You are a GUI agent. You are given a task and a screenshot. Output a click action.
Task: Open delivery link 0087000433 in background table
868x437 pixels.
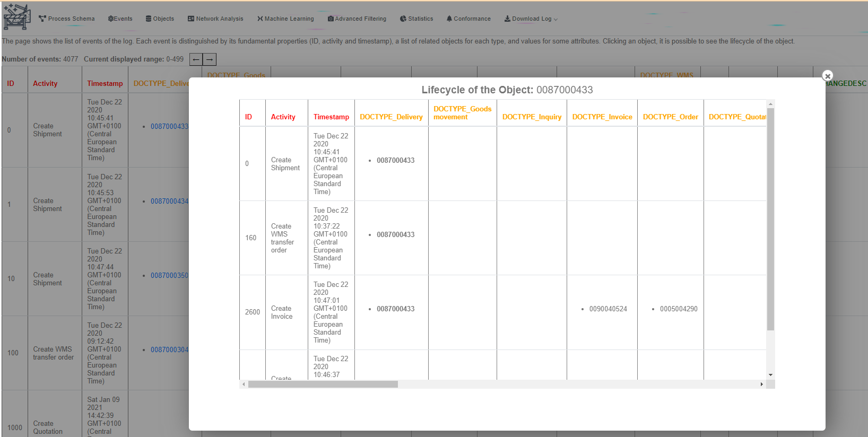169,126
